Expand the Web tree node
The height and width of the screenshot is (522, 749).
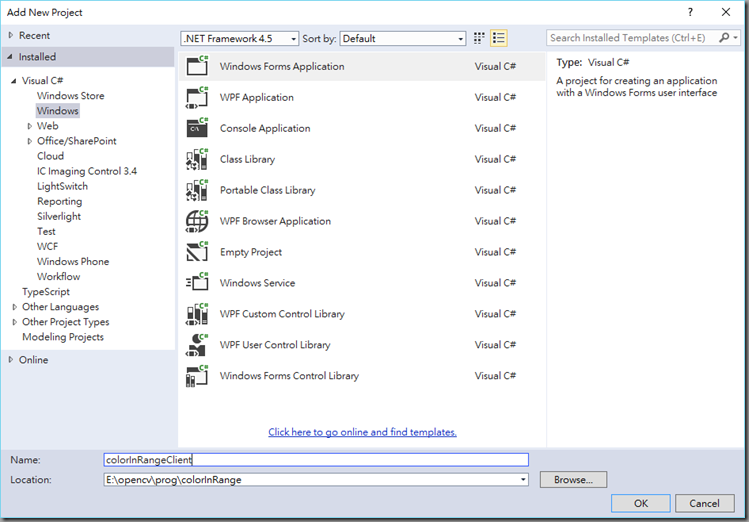point(30,126)
